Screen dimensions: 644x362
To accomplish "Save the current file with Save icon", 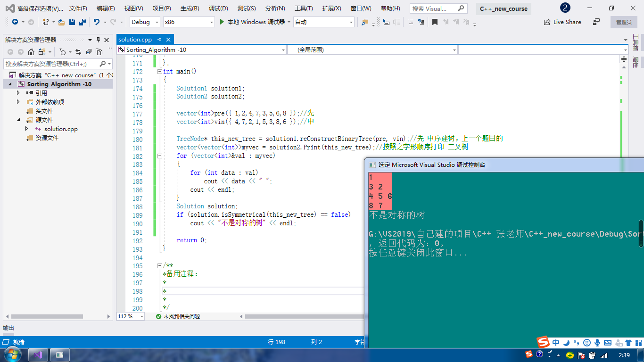I will 72,22.
